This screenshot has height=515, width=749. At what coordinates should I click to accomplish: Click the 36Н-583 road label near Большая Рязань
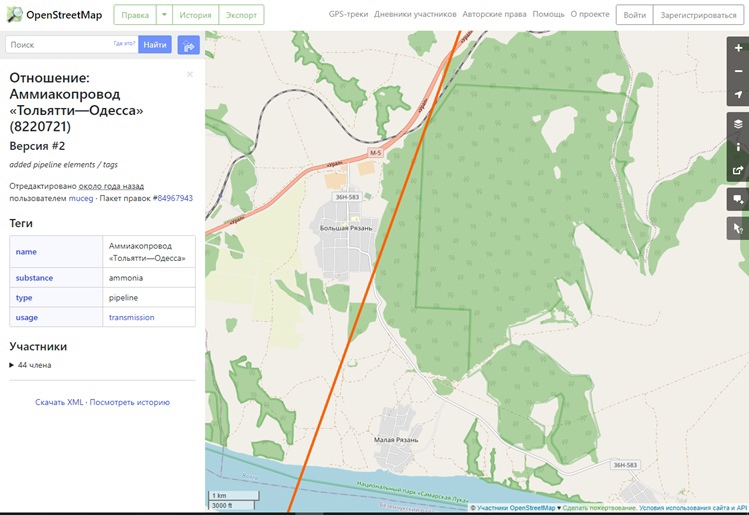coord(347,197)
